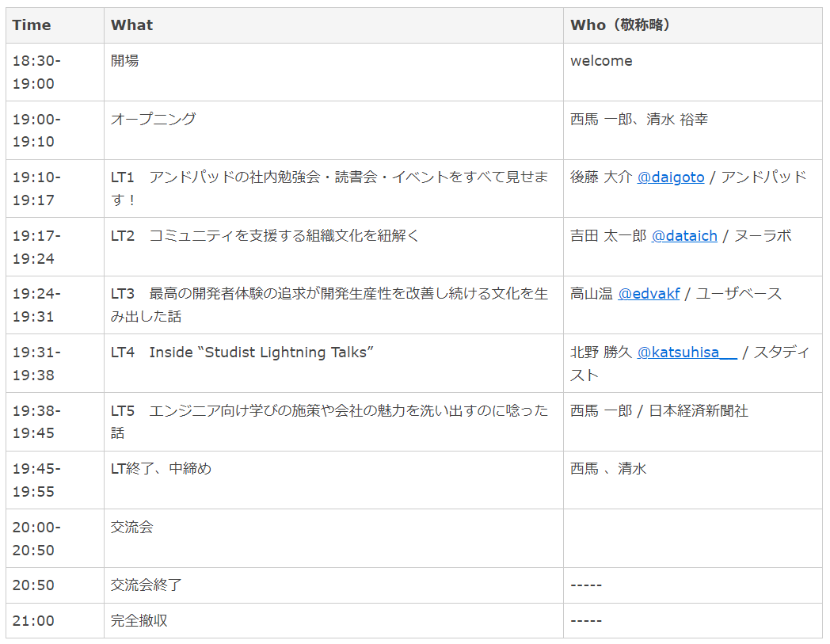
Task: Open the @katsuhisa__ profile link
Action: (x=687, y=352)
